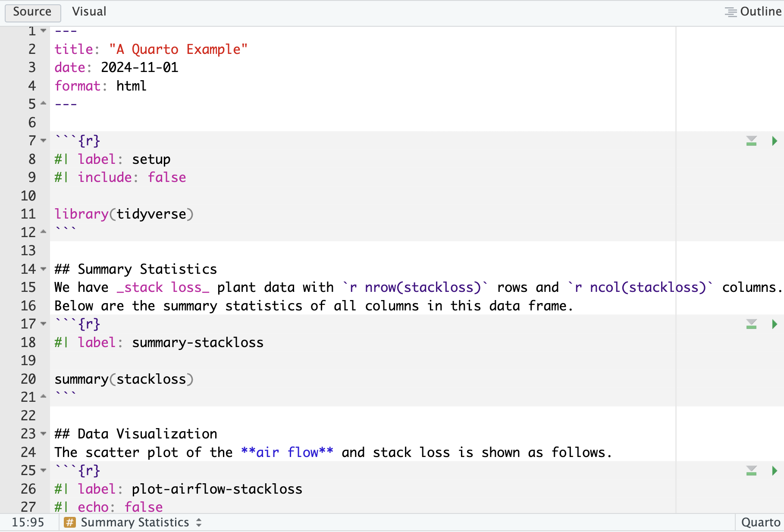
Task: Run all chunks above the setup chunk
Action: (751, 141)
